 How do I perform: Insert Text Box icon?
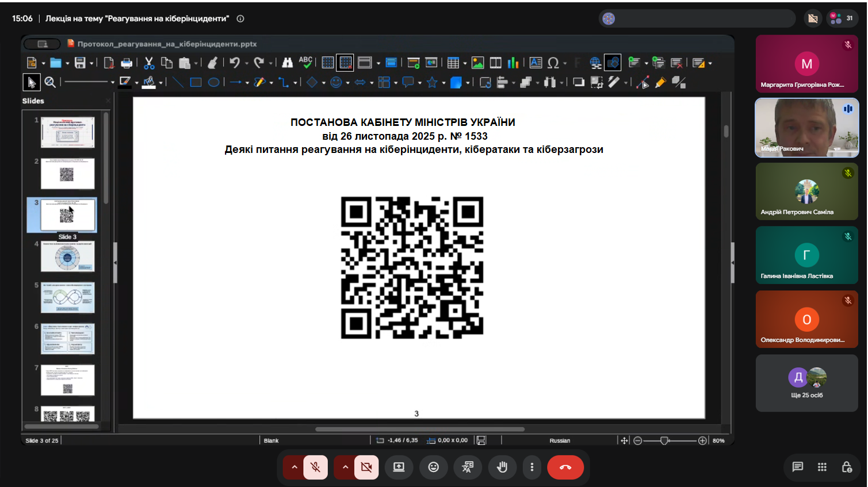(x=536, y=63)
